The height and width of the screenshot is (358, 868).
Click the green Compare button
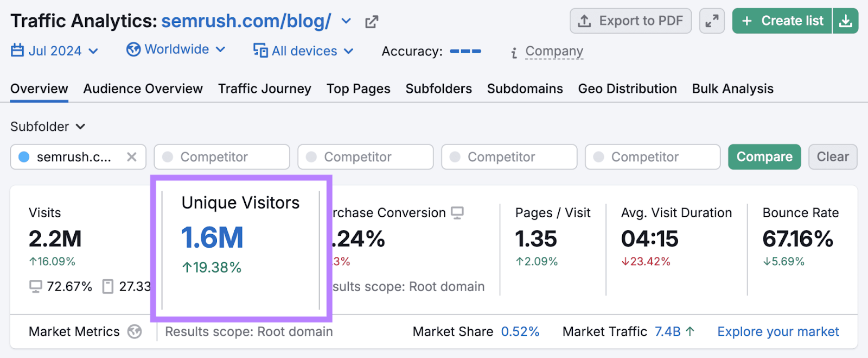tap(764, 157)
